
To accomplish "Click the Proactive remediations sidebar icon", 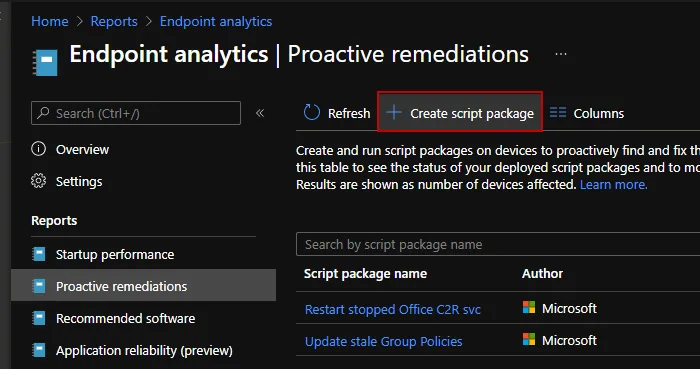I will coord(39,286).
